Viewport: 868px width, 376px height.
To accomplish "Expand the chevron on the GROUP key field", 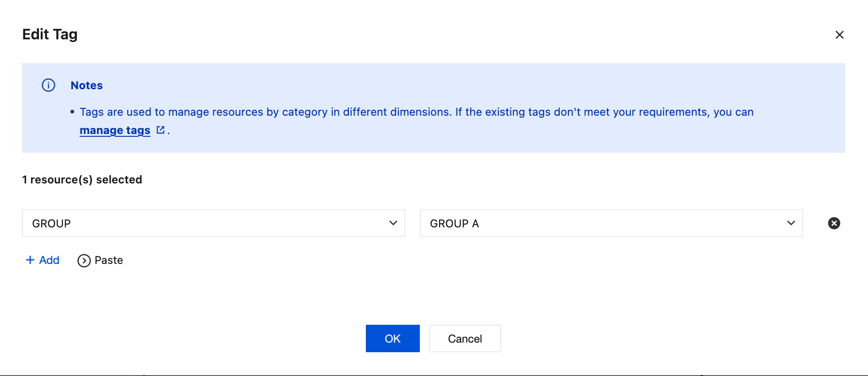I will [393, 223].
